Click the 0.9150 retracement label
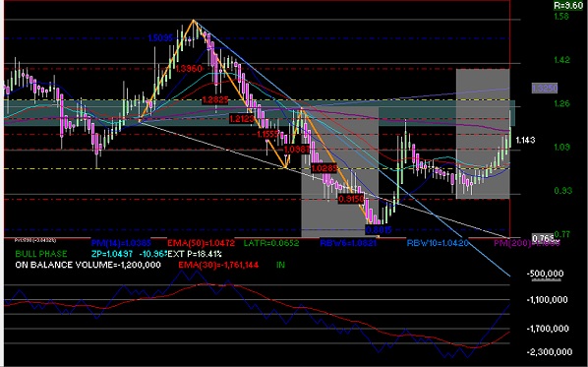The image size is (588, 367). click(351, 199)
